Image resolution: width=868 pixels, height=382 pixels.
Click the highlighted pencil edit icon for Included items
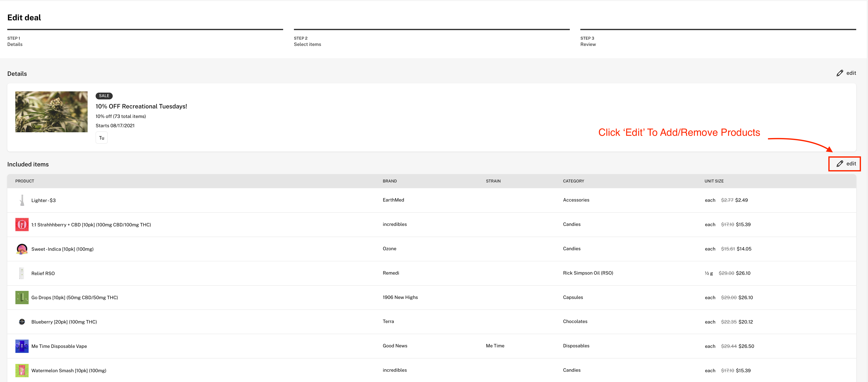[844, 163]
